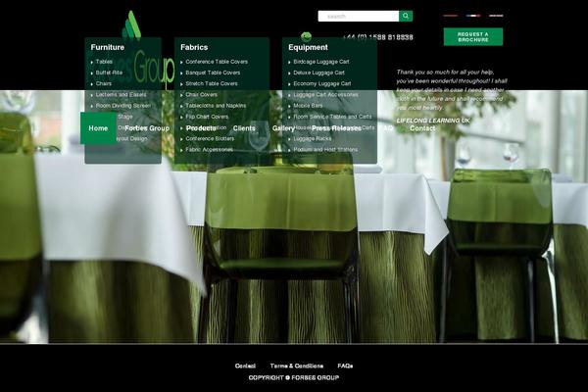Screen dimensions: 588x392
Task: Open the Equipment category heading
Action: pyautogui.click(x=309, y=47)
